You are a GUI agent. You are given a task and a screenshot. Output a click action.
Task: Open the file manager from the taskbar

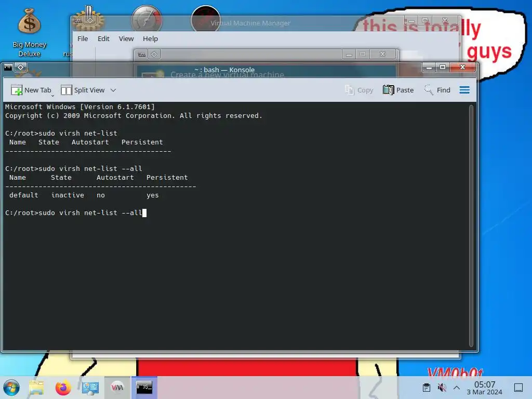pos(36,388)
